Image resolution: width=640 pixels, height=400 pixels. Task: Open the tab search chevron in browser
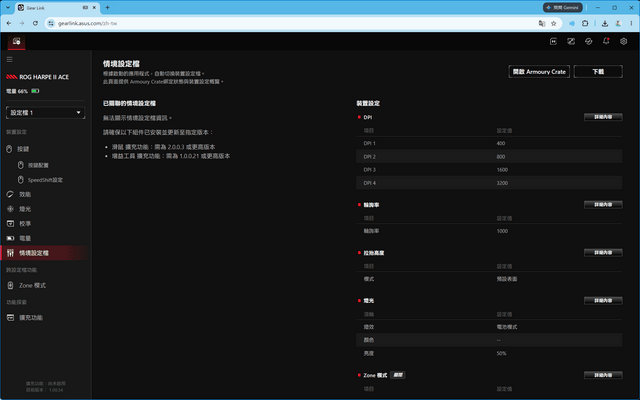(7, 7)
